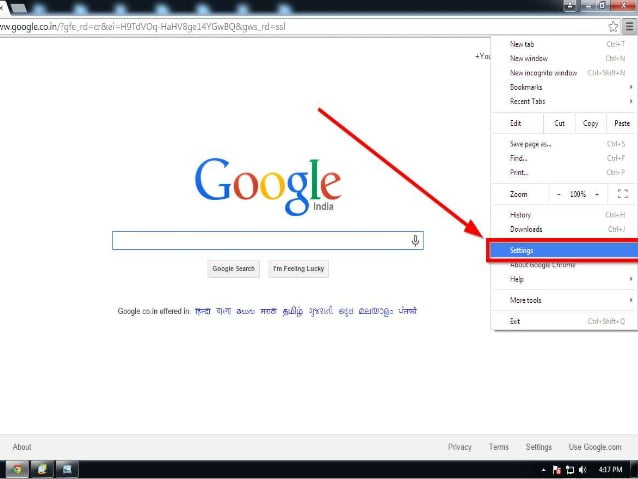
Task: Open a New incognito window
Action: [564, 73]
